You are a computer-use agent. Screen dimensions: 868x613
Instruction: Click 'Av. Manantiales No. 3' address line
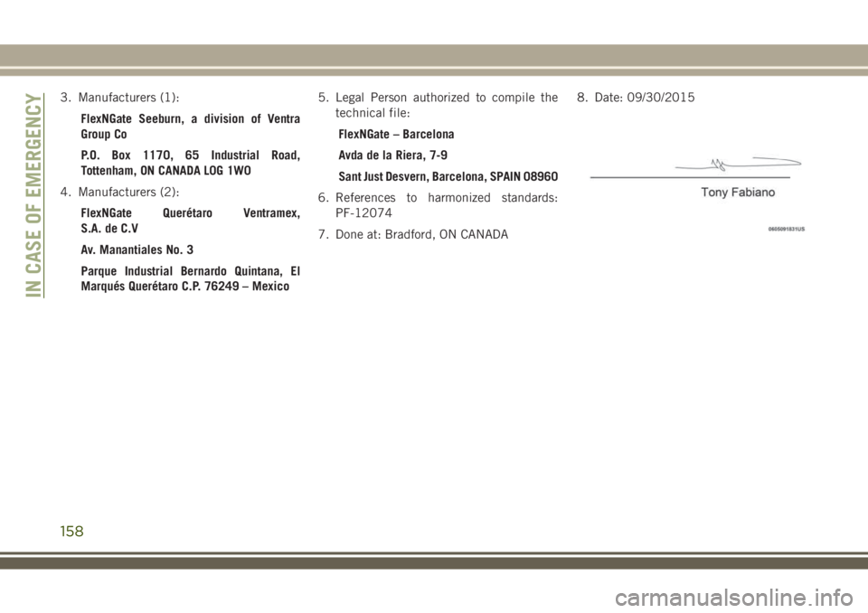point(137,250)
